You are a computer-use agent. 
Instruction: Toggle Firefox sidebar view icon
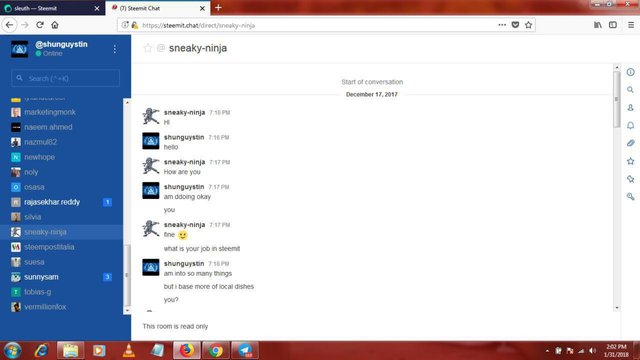click(613, 25)
